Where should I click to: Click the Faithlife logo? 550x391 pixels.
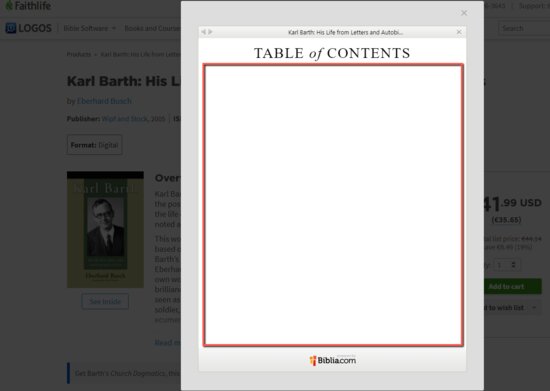click(x=28, y=5)
